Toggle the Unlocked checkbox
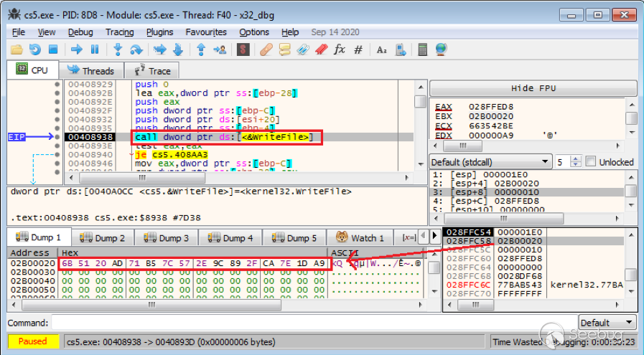This screenshot has height=355, width=644. 591,161
